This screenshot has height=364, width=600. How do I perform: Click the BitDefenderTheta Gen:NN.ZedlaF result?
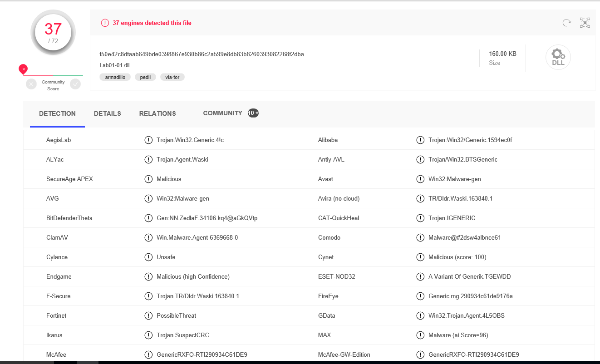pyautogui.click(x=207, y=218)
